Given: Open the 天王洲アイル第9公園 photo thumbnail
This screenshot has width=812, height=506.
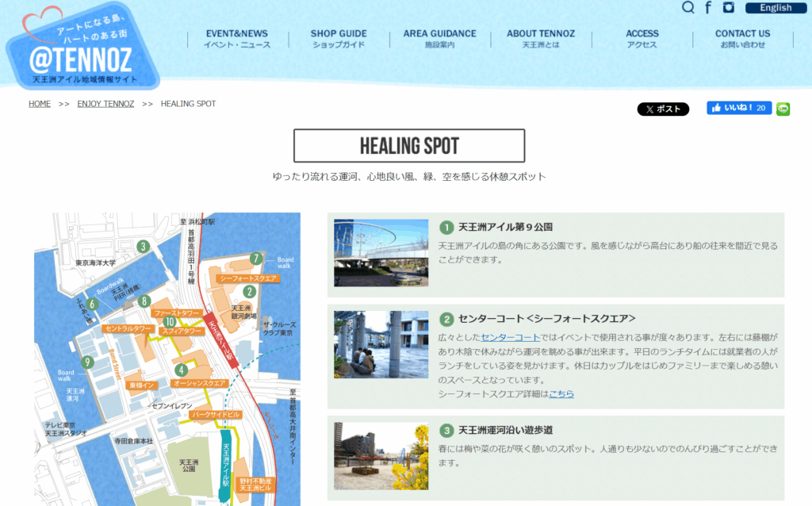Looking at the screenshot, I should (381, 252).
